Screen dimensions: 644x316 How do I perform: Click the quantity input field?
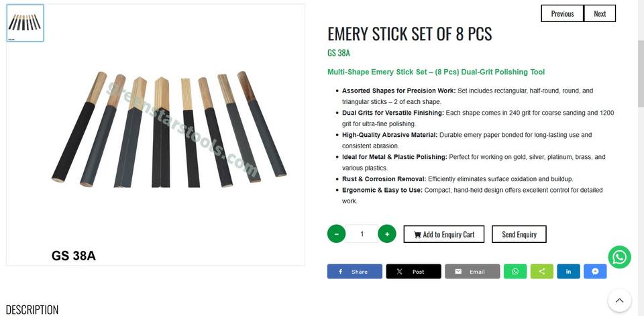[362, 234]
